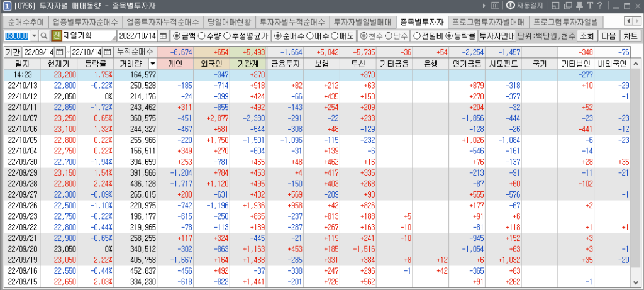644x290 pixels.
Task: Click the 차트 chart button
Action: click(x=631, y=36)
